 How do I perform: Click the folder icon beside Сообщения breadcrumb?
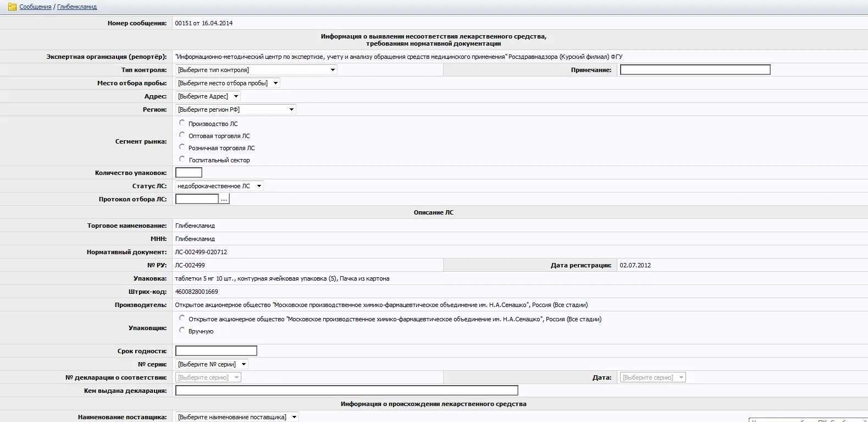click(12, 7)
